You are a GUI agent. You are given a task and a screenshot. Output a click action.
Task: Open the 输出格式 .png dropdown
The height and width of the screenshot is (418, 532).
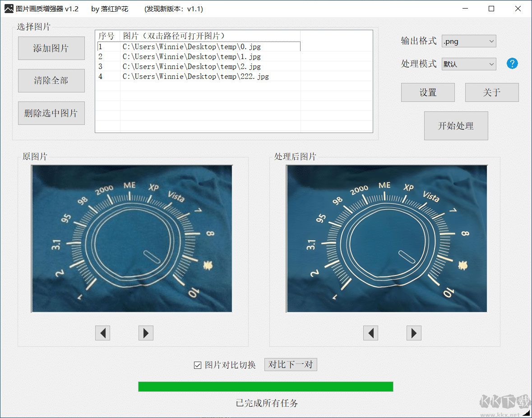[x=469, y=41]
